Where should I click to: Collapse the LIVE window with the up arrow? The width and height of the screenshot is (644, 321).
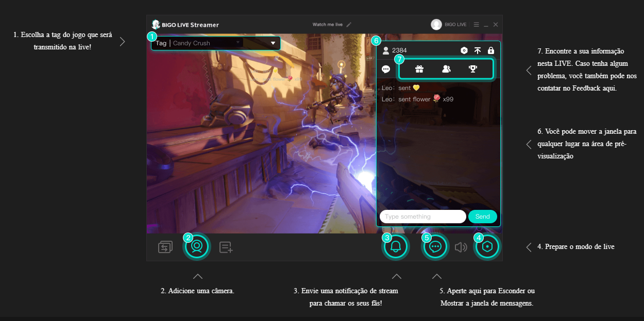tap(477, 50)
